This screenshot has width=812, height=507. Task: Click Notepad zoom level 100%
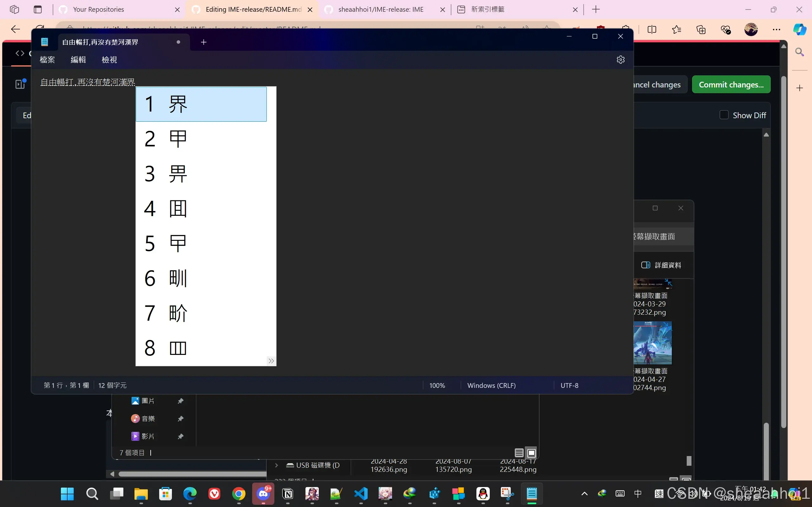[x=437, y=385]
